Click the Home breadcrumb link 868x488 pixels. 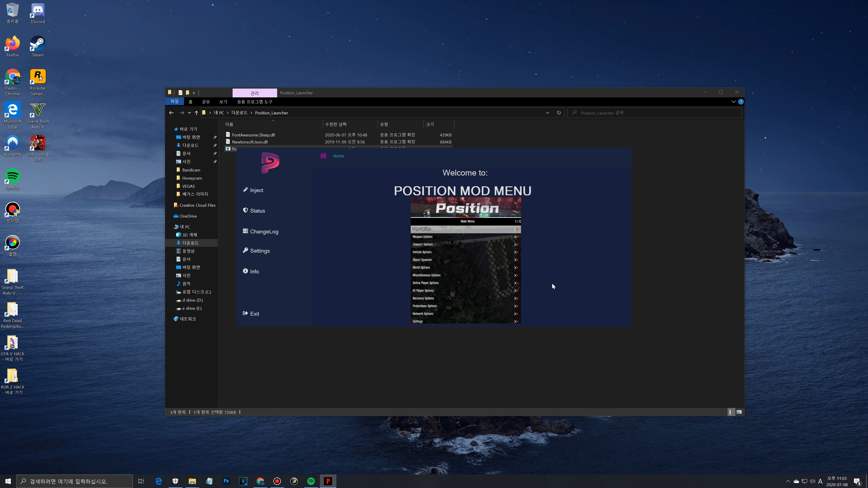338,156
